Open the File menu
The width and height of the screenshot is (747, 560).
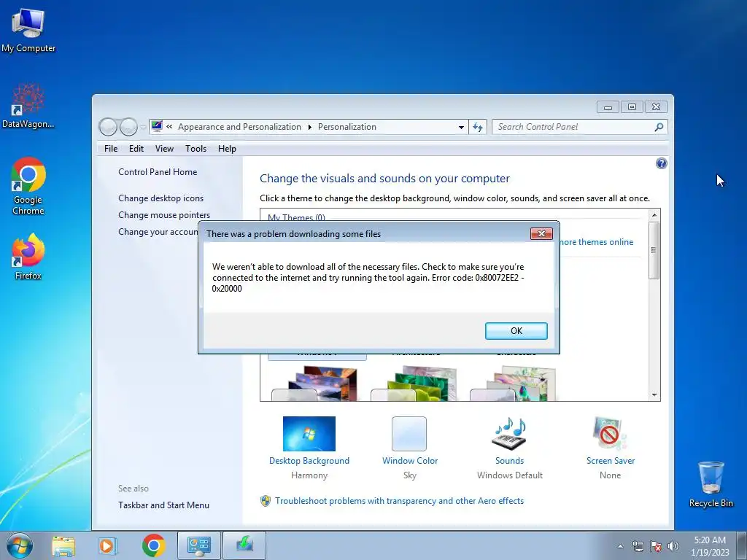(111, 149)
